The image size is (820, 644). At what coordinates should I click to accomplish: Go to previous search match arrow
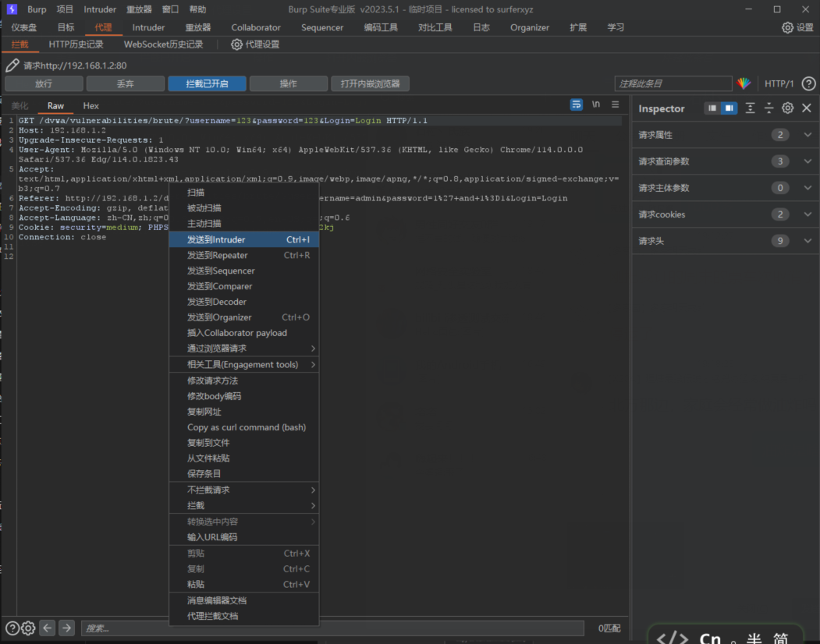point(48,628)
